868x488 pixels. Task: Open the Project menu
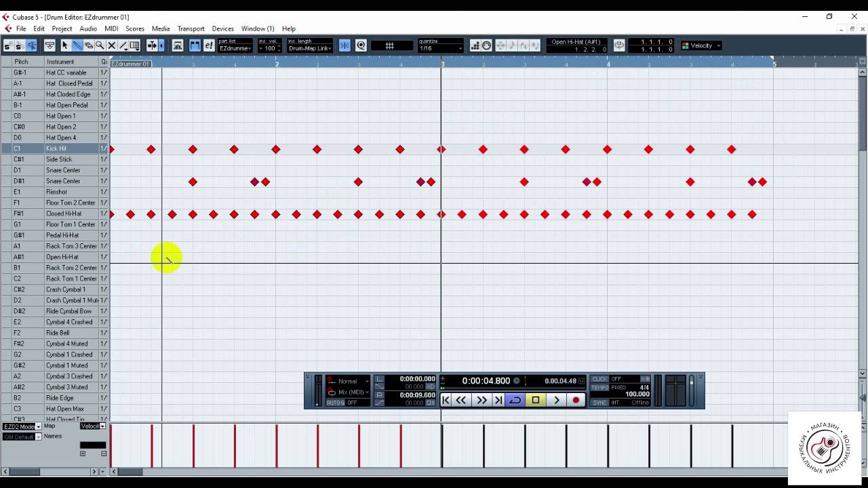click(x=62, y=28)
